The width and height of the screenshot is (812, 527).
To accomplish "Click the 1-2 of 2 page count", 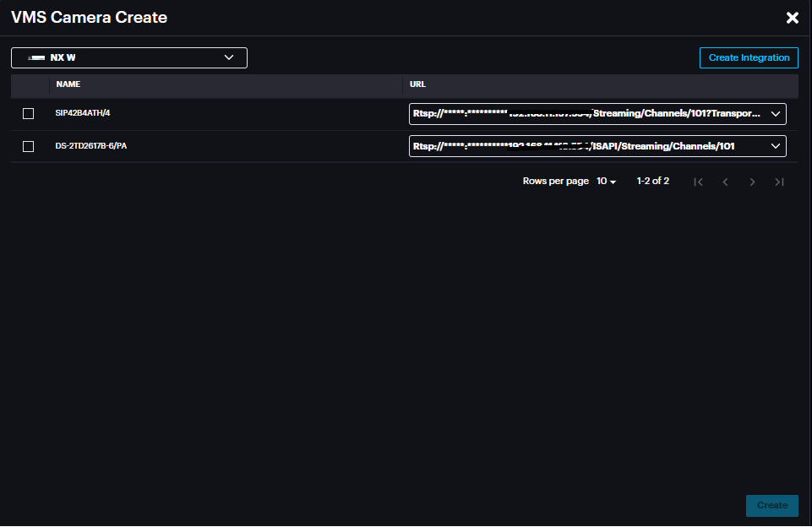I will point(652,182).
